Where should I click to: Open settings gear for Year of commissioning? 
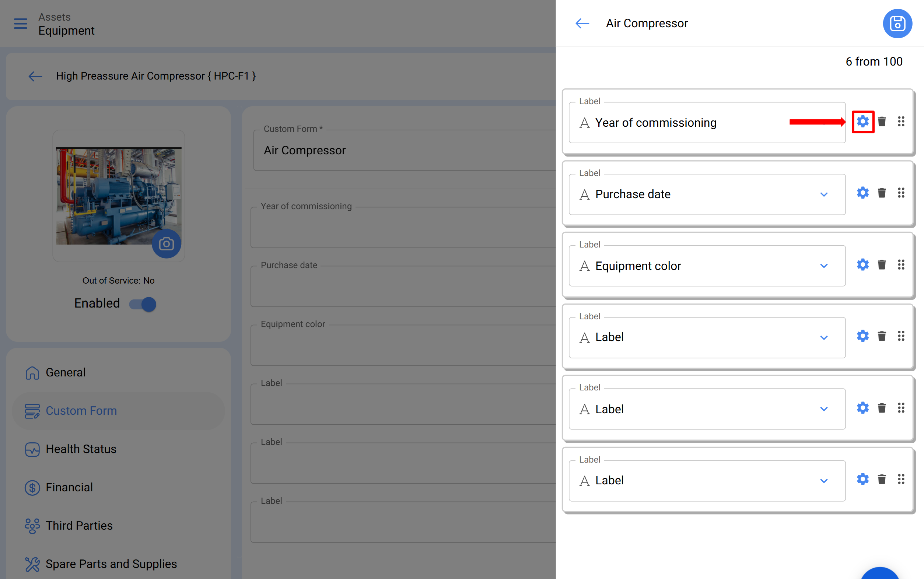pos(862,122)
